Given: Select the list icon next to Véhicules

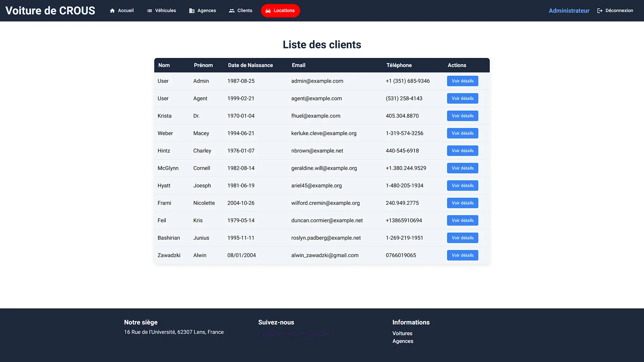Looking at the screenshot, I should 149,10.
